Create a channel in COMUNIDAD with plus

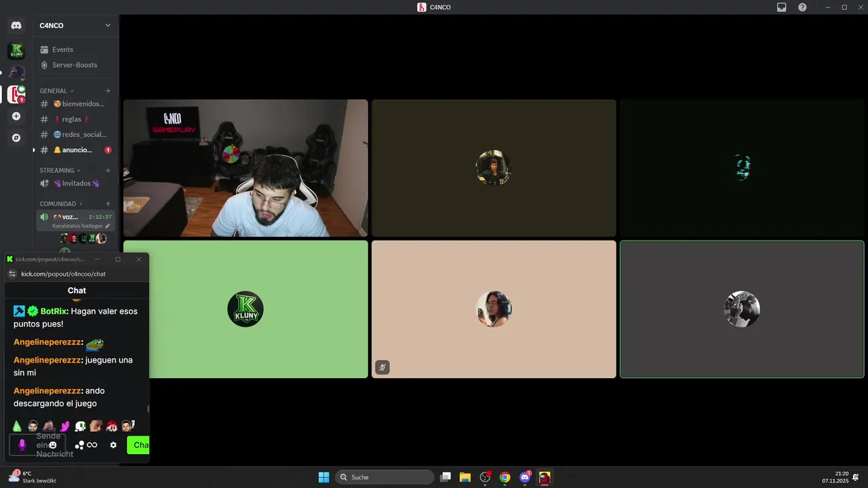click(x=108, y=203)
